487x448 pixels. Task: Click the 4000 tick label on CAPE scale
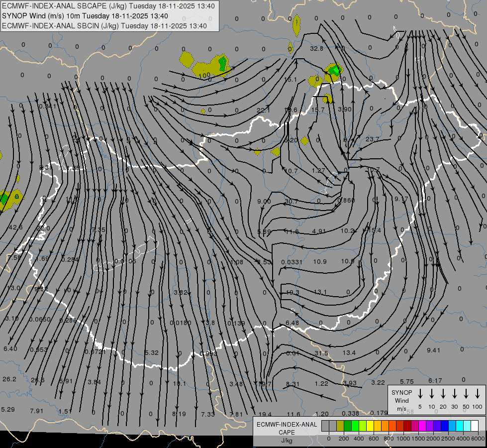(463, 439)
